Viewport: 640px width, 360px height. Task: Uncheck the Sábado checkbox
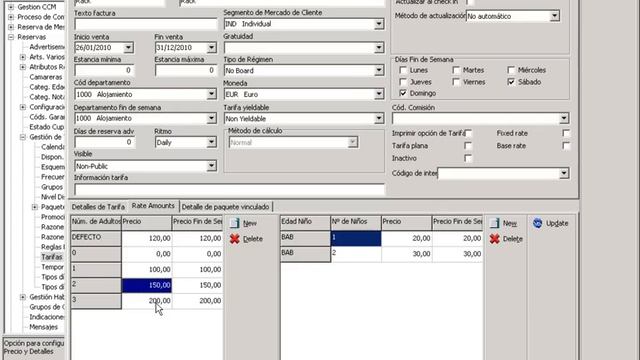(511, 82)
